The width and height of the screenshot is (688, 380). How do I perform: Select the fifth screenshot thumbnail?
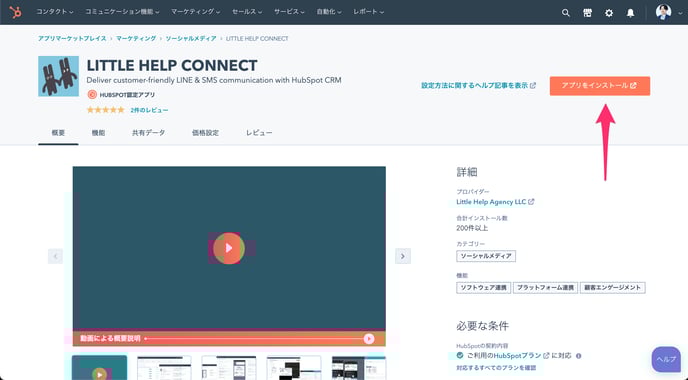[359, 368]
